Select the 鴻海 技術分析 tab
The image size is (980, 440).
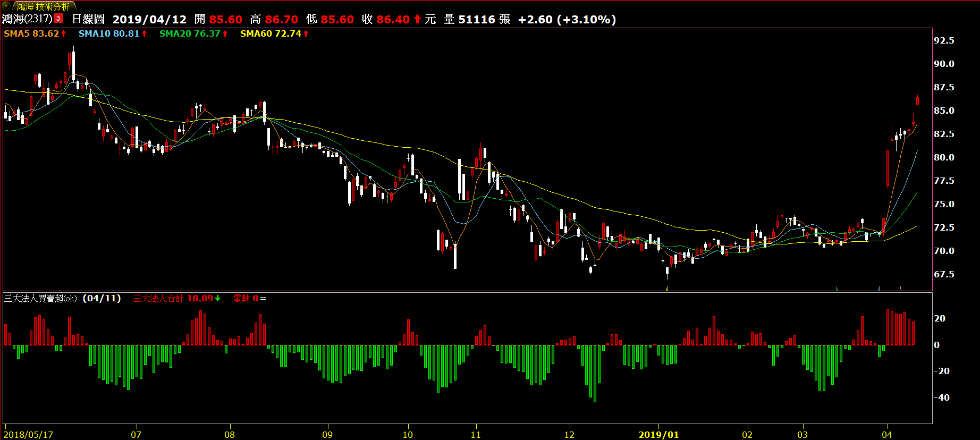[x=44, y=6]
